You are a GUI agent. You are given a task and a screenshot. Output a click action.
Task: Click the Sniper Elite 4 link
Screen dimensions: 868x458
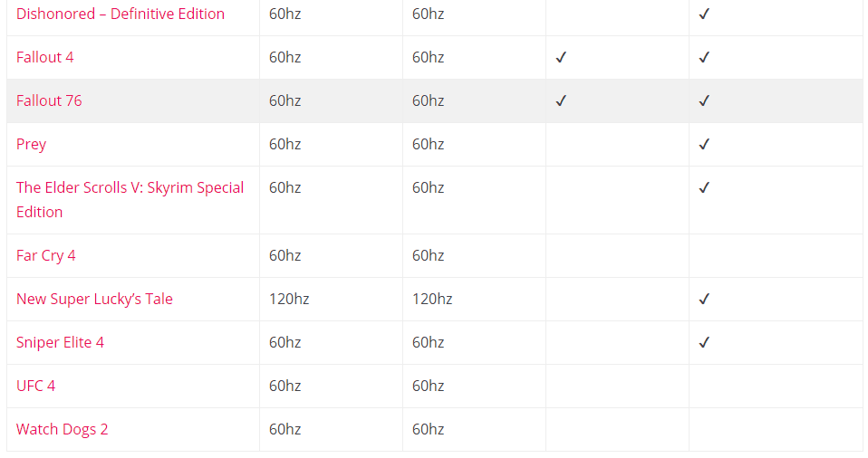point(60,342)
